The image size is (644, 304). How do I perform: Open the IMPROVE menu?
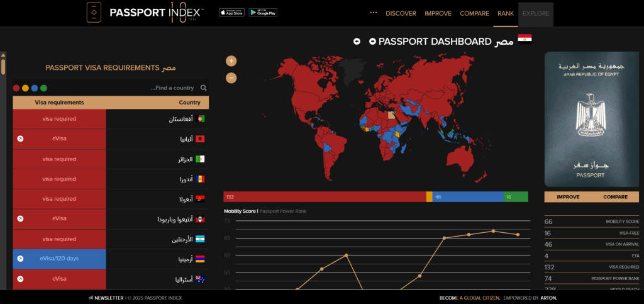point(438,14)
